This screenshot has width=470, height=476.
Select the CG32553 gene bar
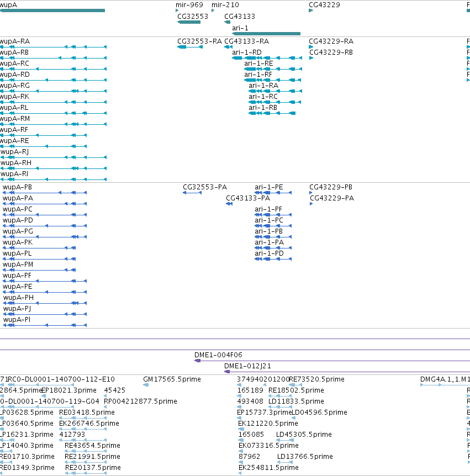[189, 22]
